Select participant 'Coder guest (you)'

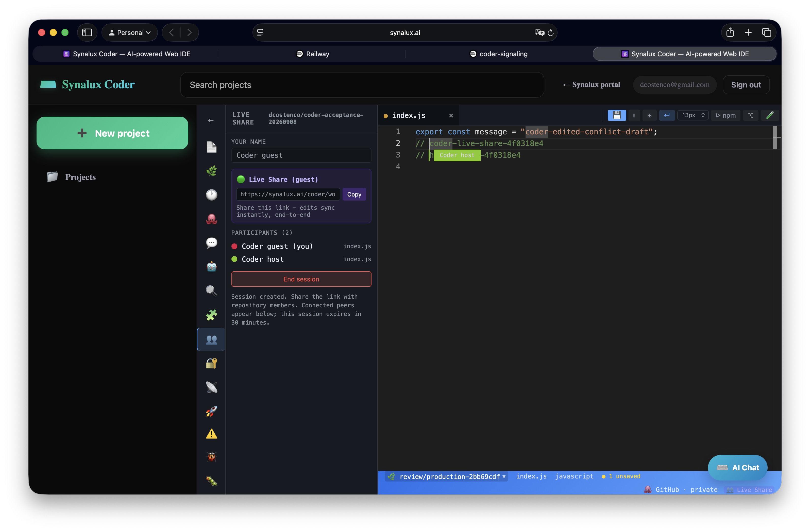click(x=301, y=246)
